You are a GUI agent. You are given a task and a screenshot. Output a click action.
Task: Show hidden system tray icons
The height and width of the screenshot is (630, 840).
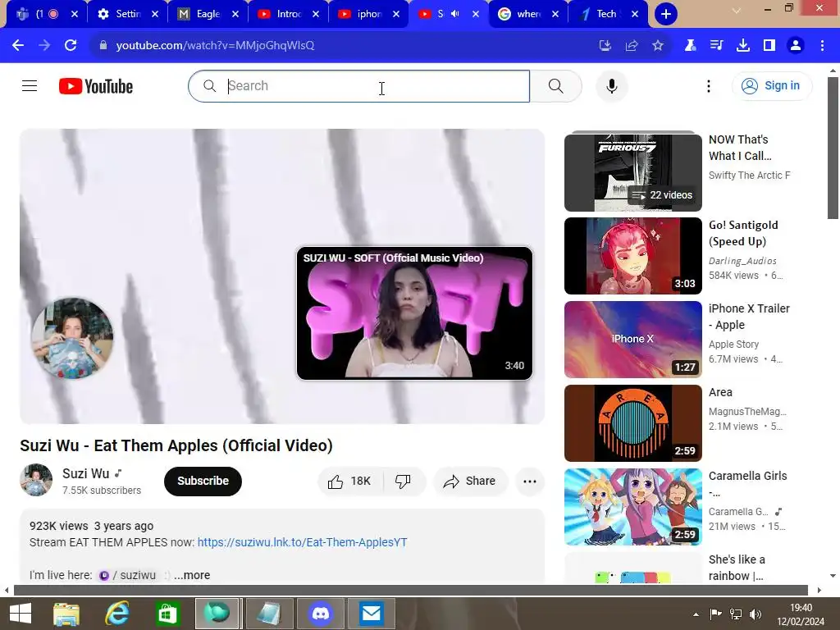click(x=696, y=614)
